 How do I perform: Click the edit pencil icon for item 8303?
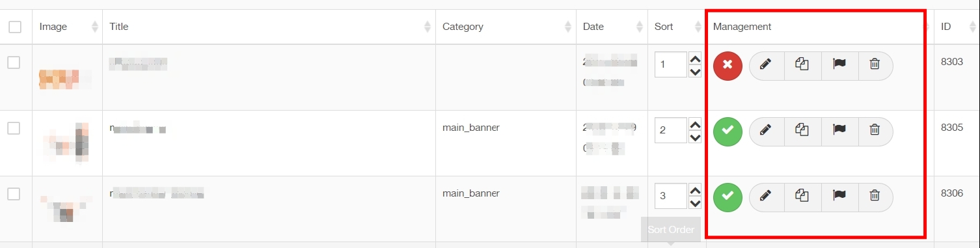coord(766,64)
